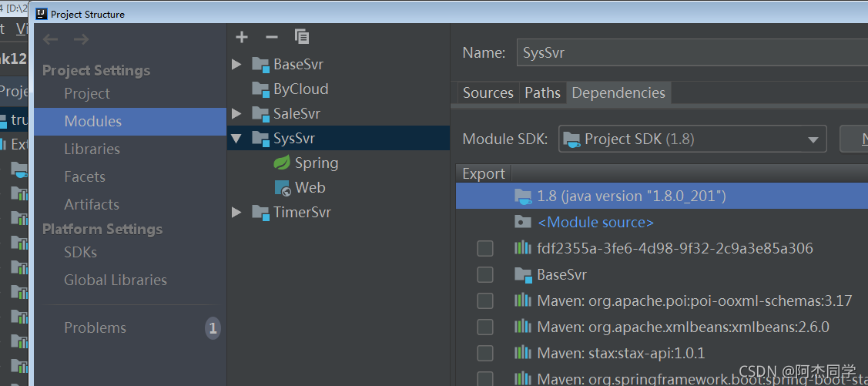
Task: Click the Web facet globe icon
Action: pyautogui.click(x=283, y=188)
